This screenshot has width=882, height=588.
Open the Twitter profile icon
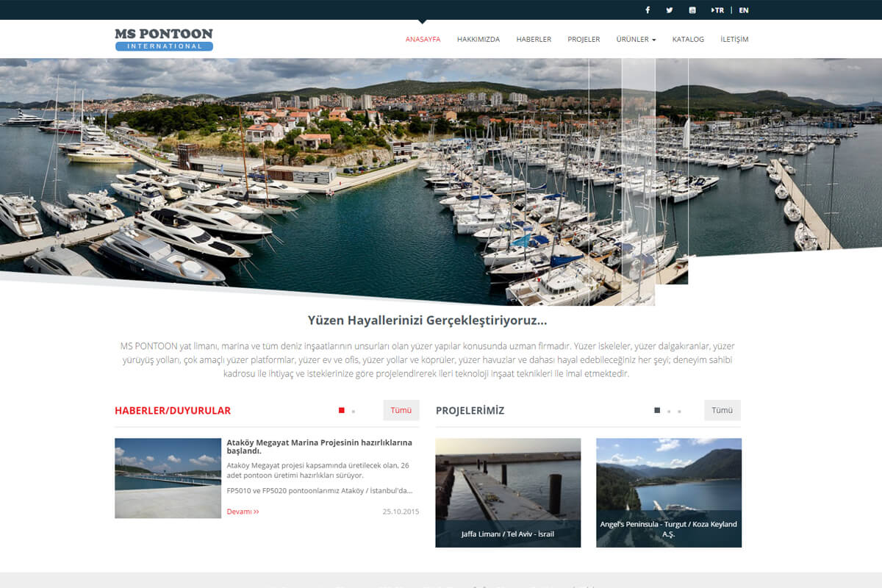point(670,10)
